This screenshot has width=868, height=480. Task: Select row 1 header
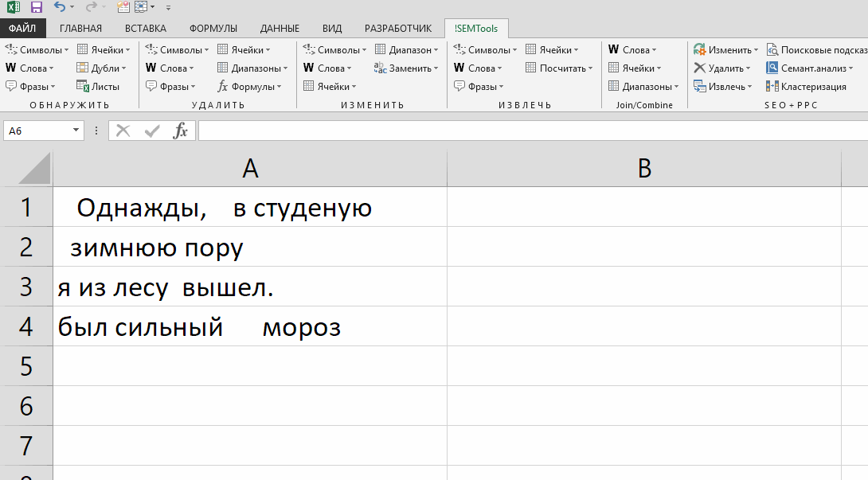point(26,207)
